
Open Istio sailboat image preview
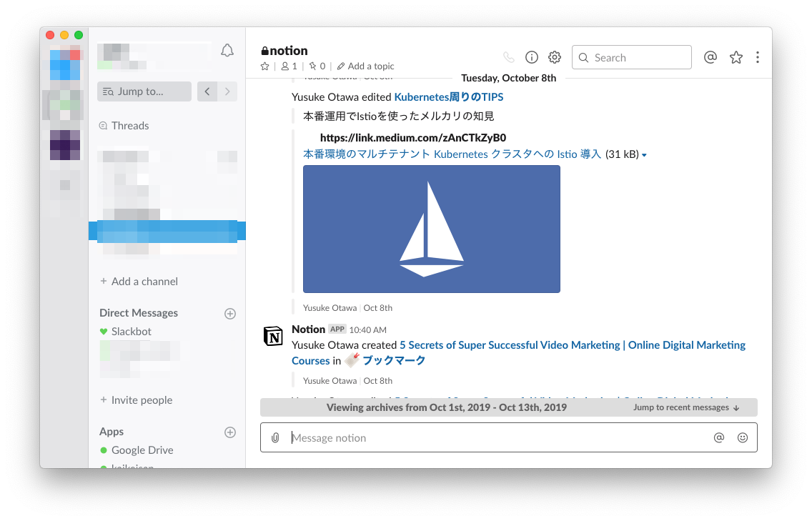click(432, 229)
